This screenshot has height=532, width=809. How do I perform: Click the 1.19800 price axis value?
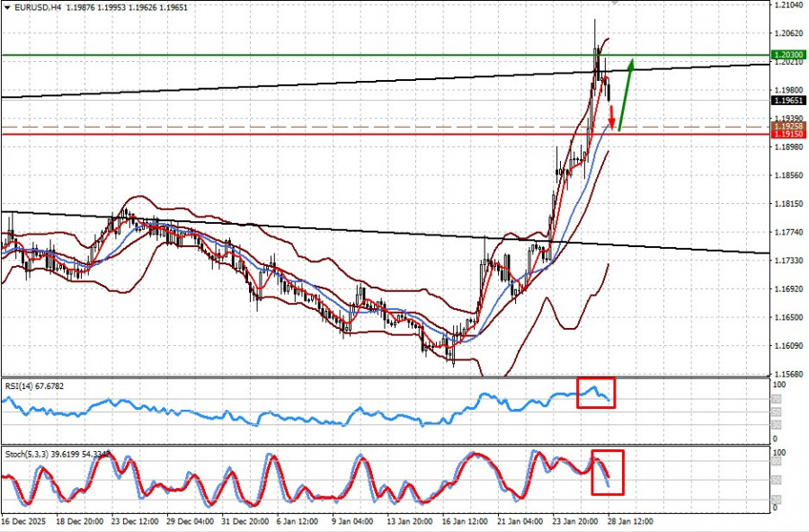789,90
